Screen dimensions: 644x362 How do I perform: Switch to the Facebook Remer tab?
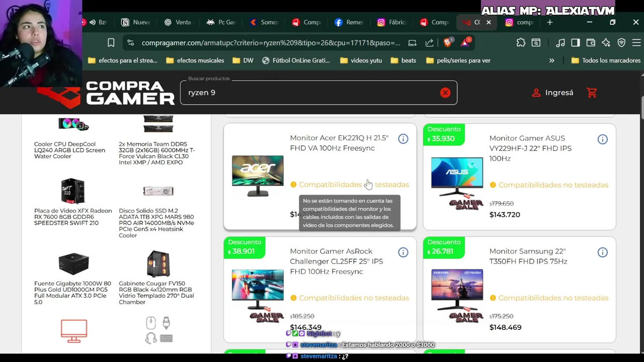click(350, 22)
